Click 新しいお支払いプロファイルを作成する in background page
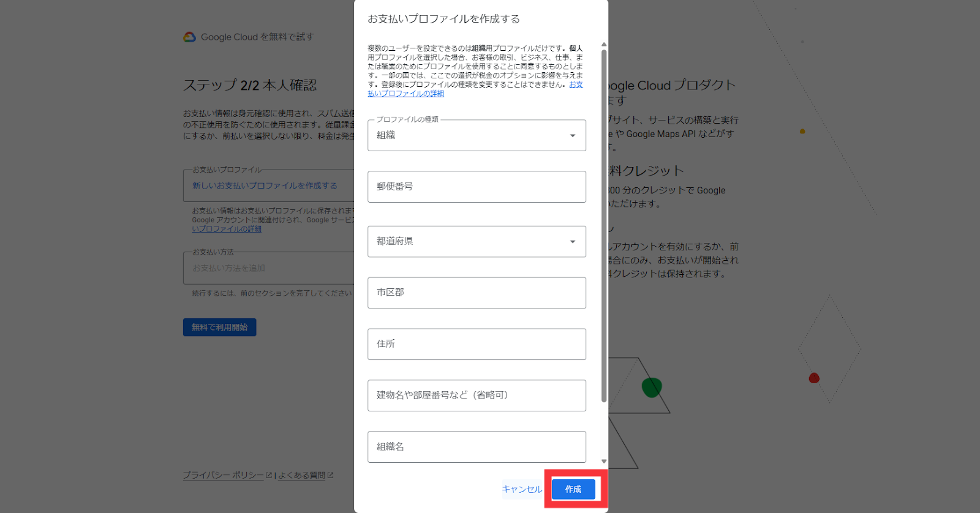Viewport: 980px width, 513px height. [x=265, y=185]
